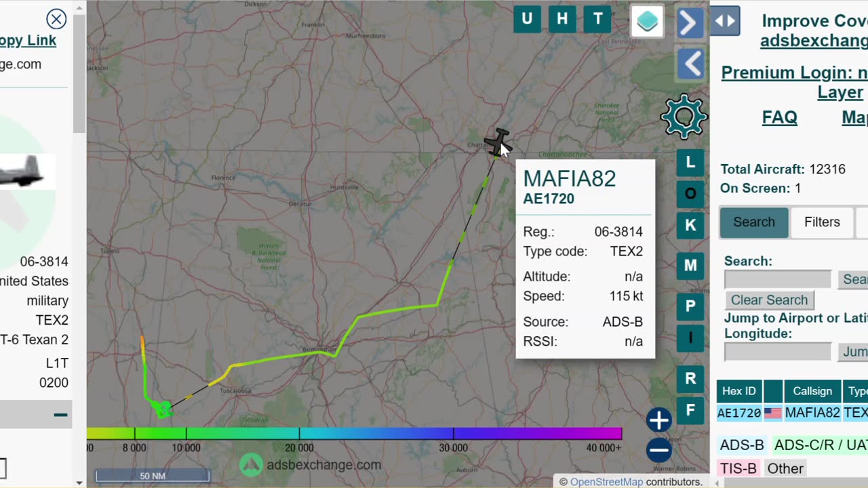Click the Clear Search button

[x=769, y=300]
